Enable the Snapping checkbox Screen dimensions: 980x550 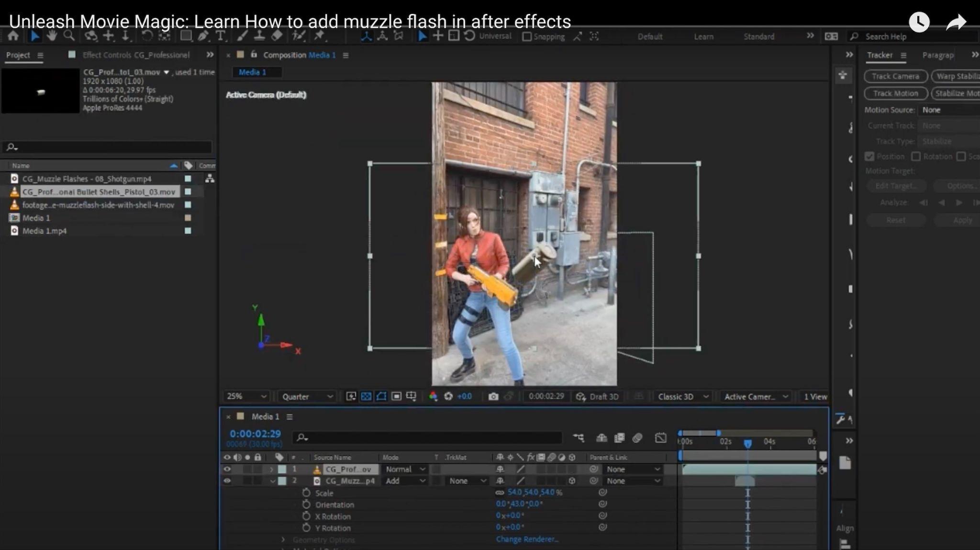point(527,36)
